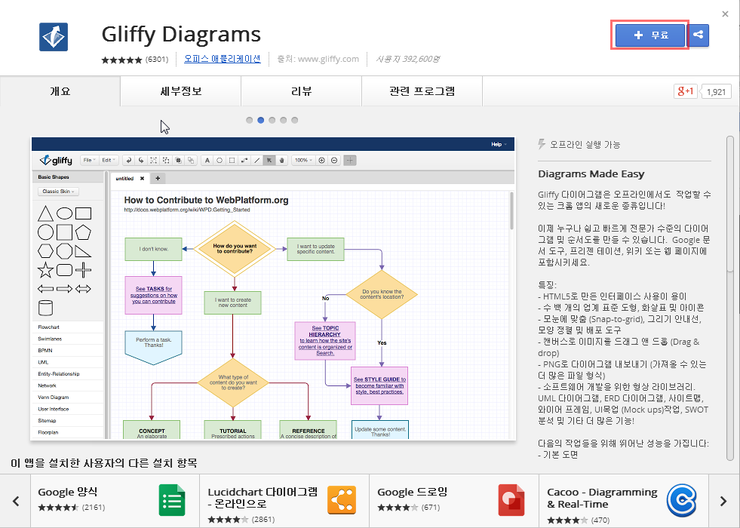Click the 'Diagrams Made Easy' heading
This screenshot has width=740, height=528.
coord(591,174)
